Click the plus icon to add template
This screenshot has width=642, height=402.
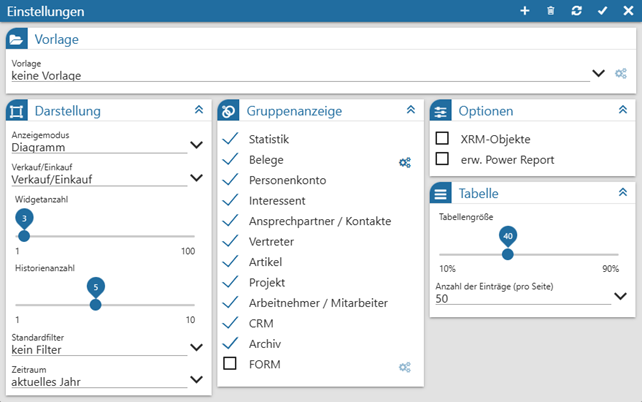(x=525, y=10)
